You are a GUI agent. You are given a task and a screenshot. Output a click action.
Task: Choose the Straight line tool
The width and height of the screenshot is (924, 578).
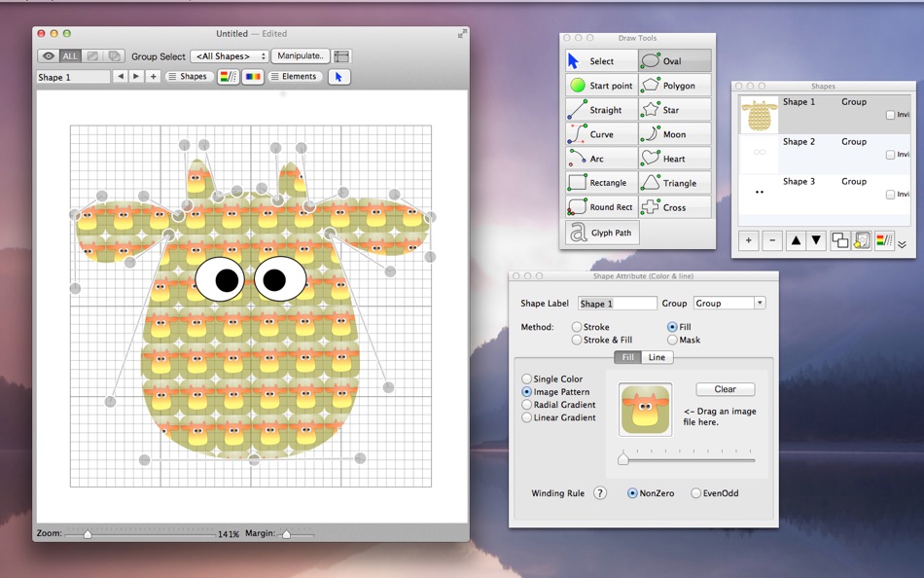601,110
